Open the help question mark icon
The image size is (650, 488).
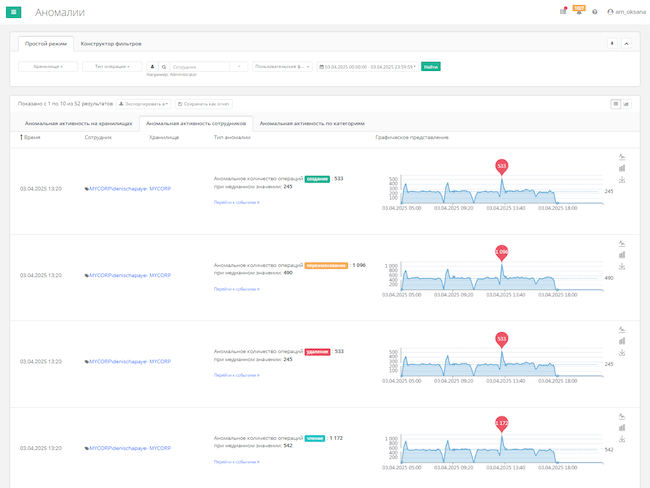tap(594, 12)
